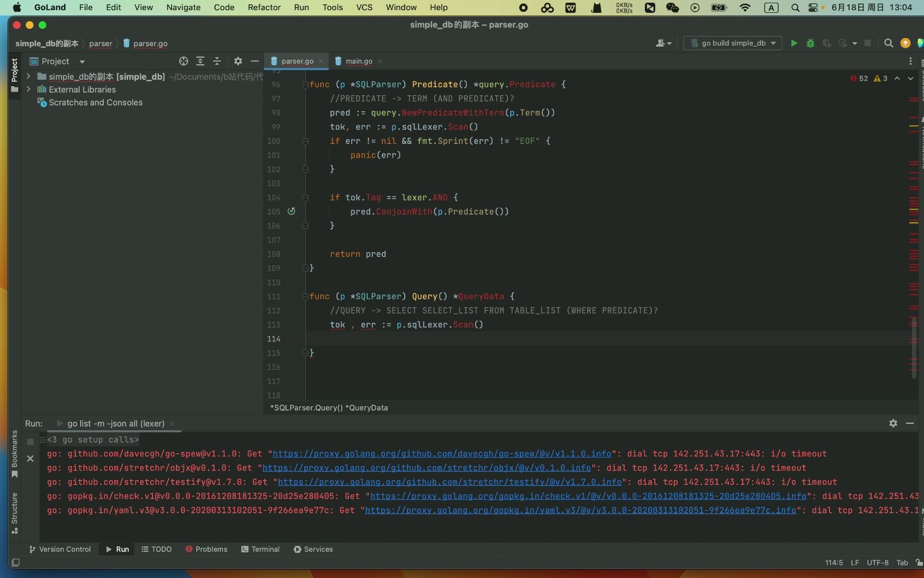This screenshot has width=924, height=578.
Task: Open the Navigate menu
Action: point(183,7)
